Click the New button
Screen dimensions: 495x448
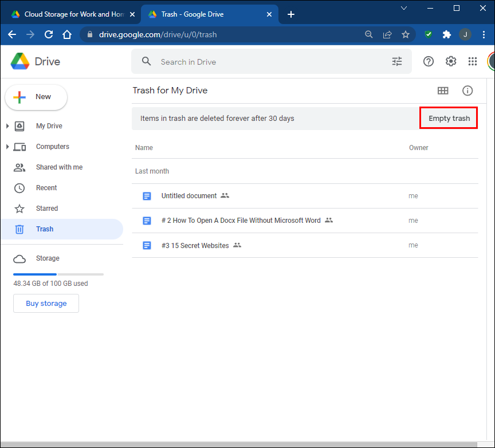coord(36,97)
